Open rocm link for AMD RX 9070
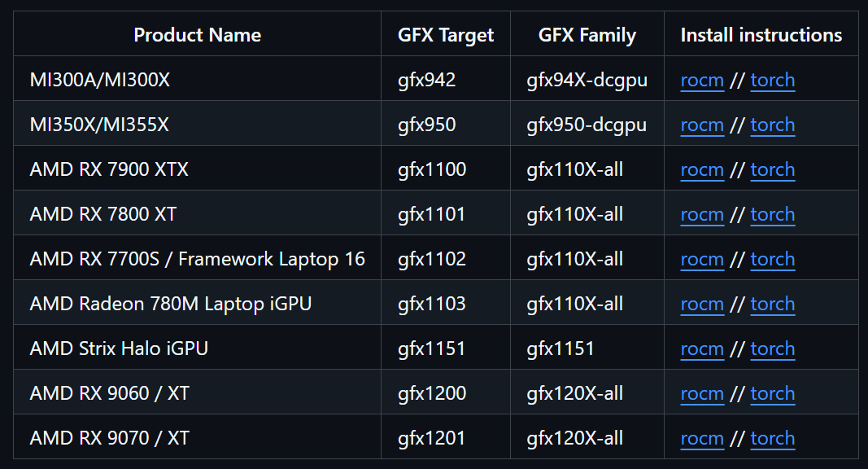The width and height of the screenshot is (868, 469). coord(701,437)
